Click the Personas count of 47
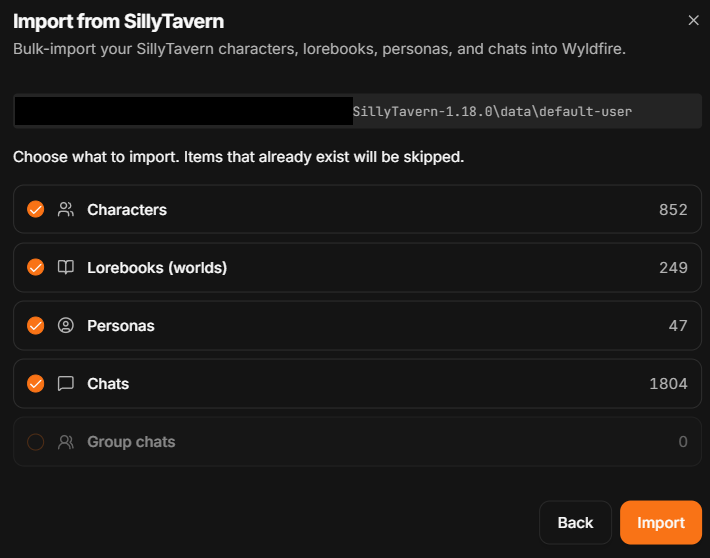This screenshot has height=558, width=710. pos(678,326)
